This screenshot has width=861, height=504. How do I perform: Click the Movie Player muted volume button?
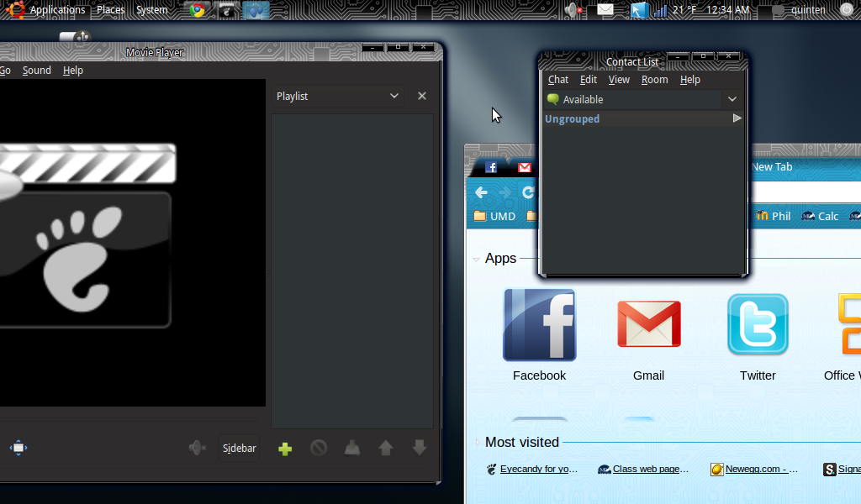(x=197, y=448)
